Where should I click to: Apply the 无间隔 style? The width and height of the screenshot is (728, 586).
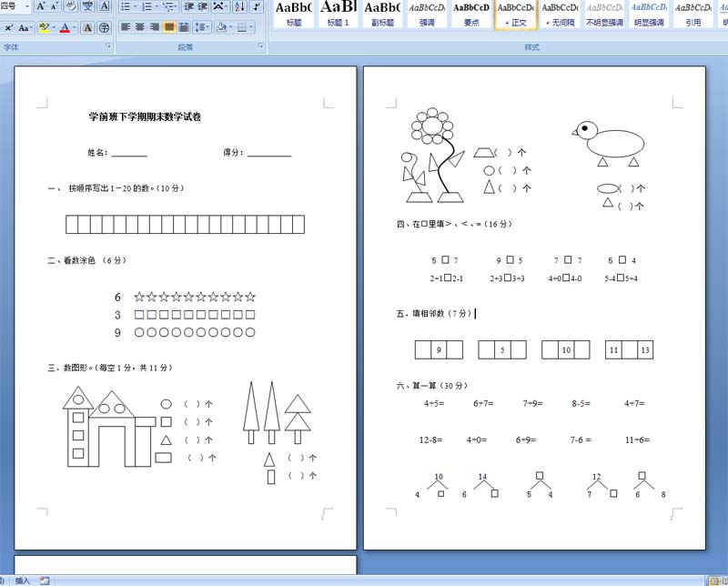560,14
